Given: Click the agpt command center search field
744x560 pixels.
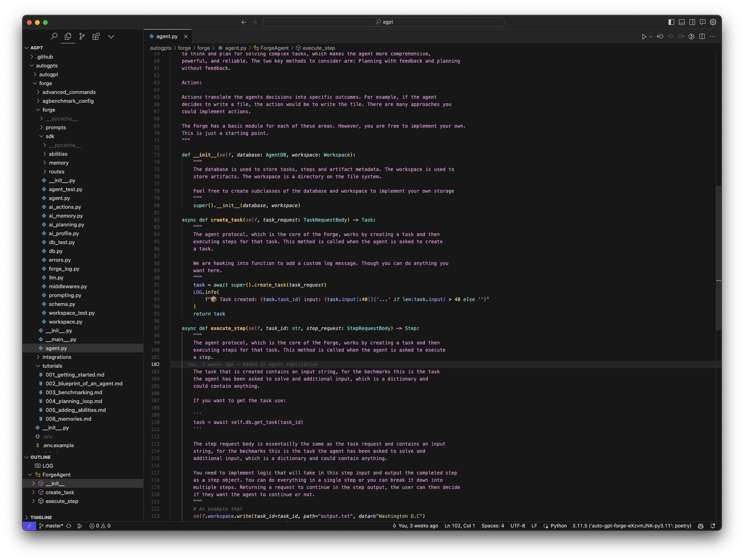Looking at the screenshot, I should (x=383, y=22).
